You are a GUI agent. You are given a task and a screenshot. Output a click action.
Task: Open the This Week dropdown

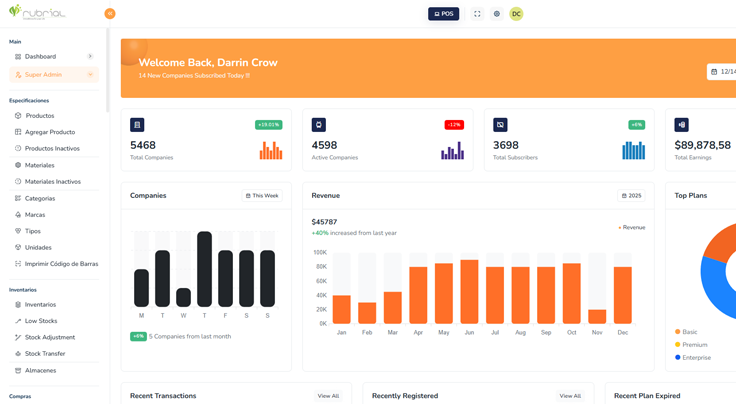click(x=262, y=196)
